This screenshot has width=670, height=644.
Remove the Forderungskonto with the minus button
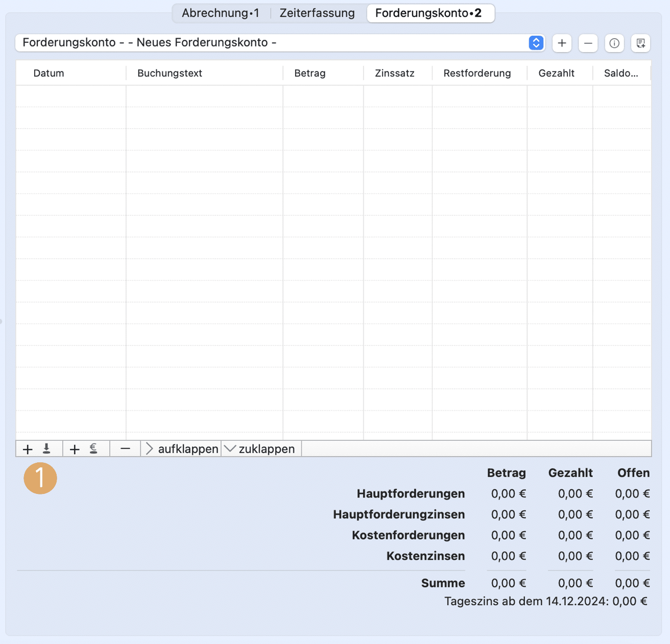(x=588, y=43)
